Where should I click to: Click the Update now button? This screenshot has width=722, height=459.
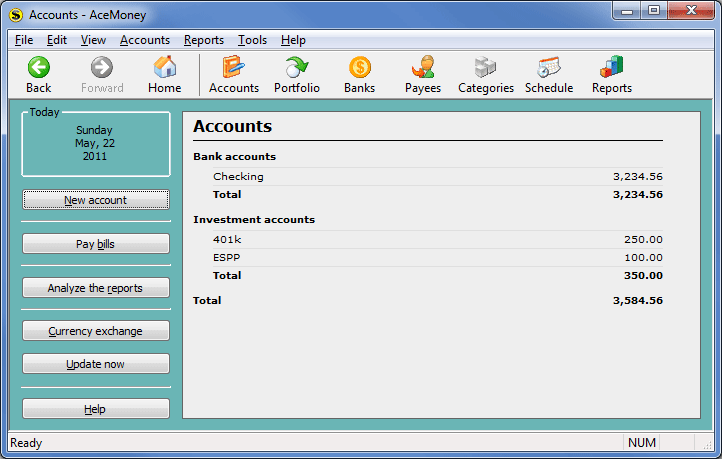point(96,364)
